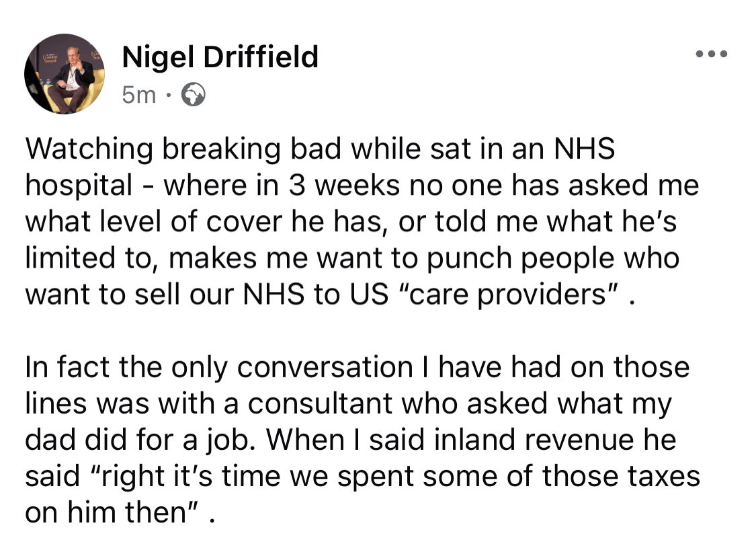
Task: Click the words "In fact the only conversation"
Action: 218,368
